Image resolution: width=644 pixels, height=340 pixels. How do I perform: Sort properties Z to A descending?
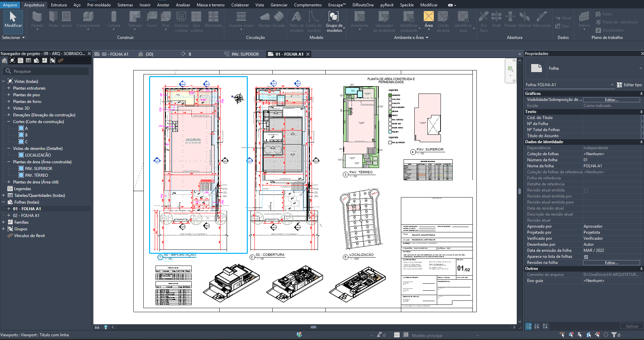coord(545,326)
